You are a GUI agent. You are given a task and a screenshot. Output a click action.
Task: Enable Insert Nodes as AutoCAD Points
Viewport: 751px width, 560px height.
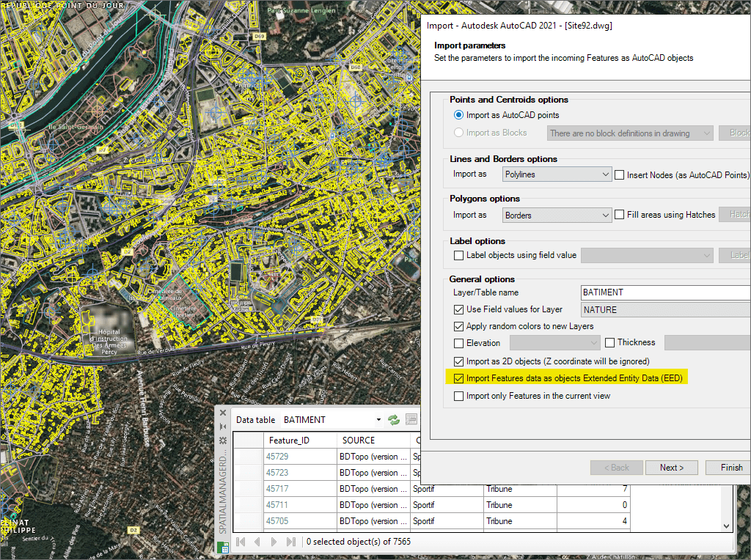point(619,175)
